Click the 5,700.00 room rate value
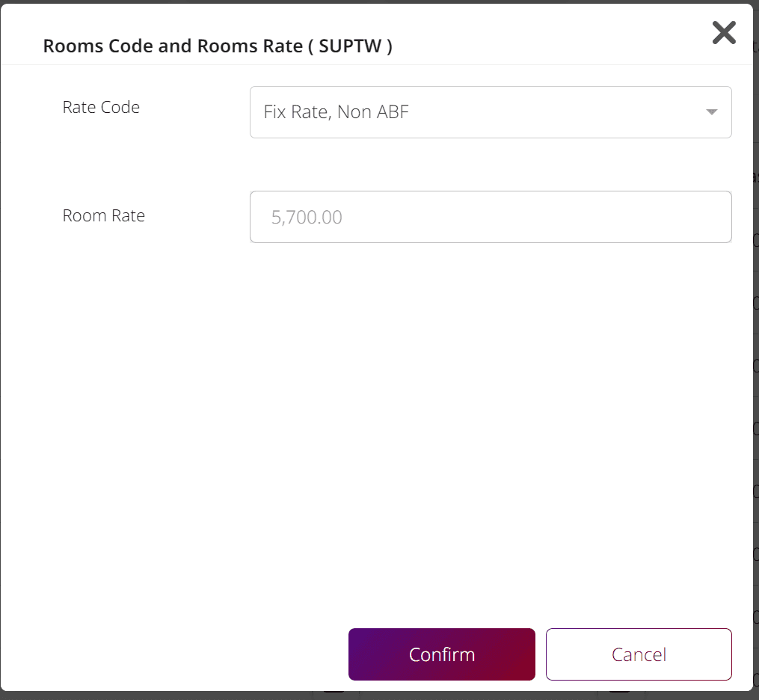The height and width of the screenshot is (700, 759). click(307, 217)
